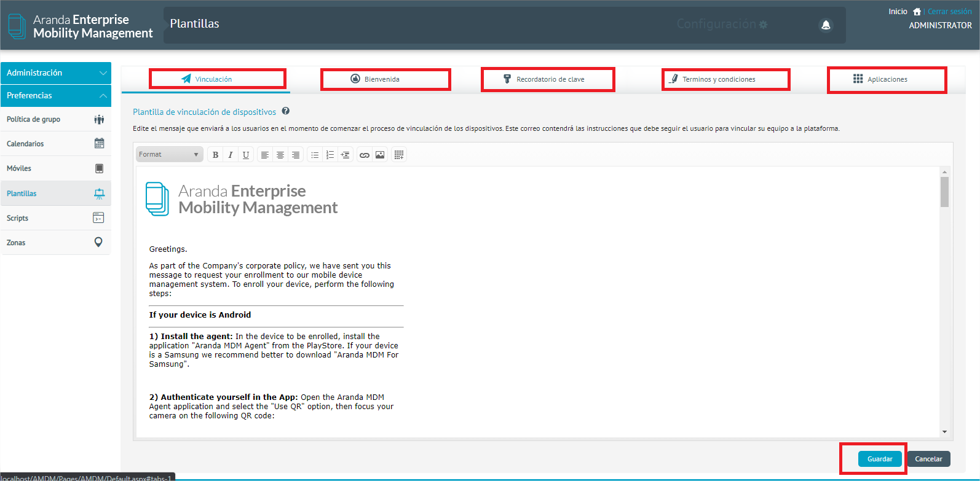The height and width of the screenshot is (481, 980).
Task: Click the Plantillas presentation icon
Action: [x=99, y=194]
